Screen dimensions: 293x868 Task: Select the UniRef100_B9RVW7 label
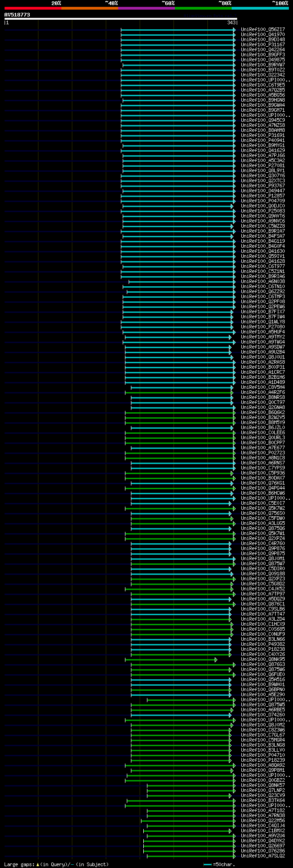(x=263, y=65)
